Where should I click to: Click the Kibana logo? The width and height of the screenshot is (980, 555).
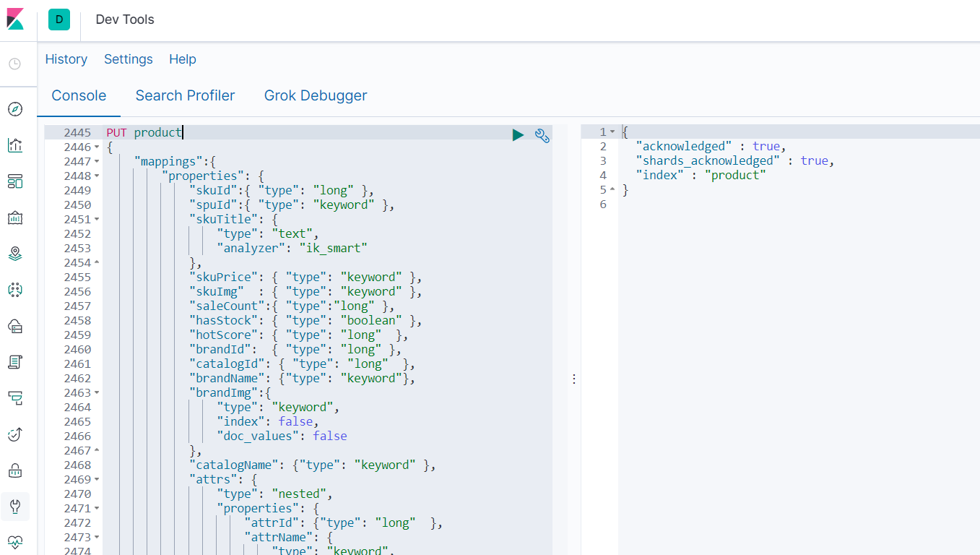(x=15, y=20)
